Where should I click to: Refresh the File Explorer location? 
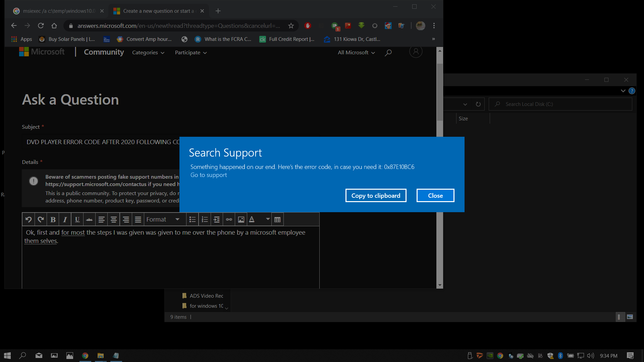click(x=478, y=104)
